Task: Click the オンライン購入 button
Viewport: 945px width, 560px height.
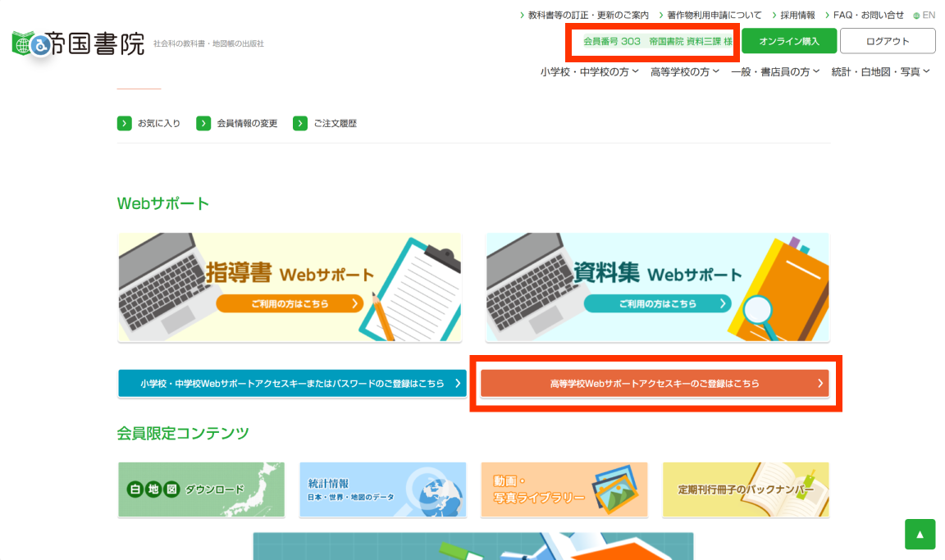Action: click(x=789, y=41)
